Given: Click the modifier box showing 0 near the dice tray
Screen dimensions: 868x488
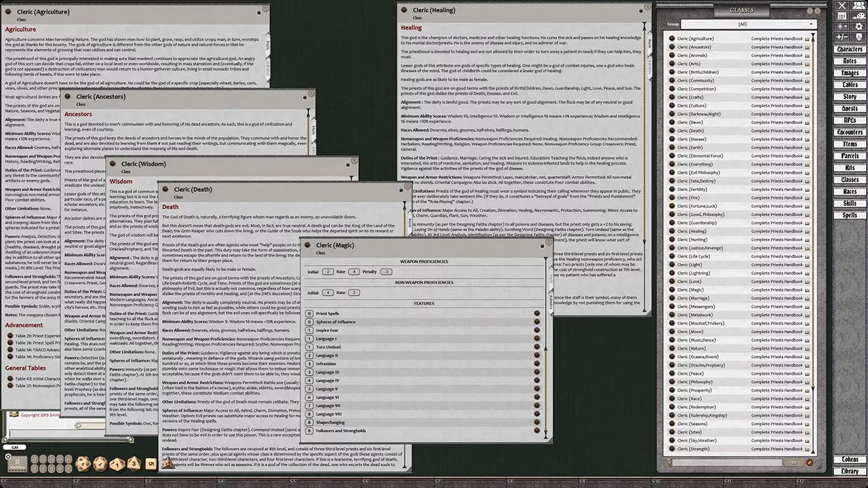Looking at the screenshot, I should click(17, 463).
